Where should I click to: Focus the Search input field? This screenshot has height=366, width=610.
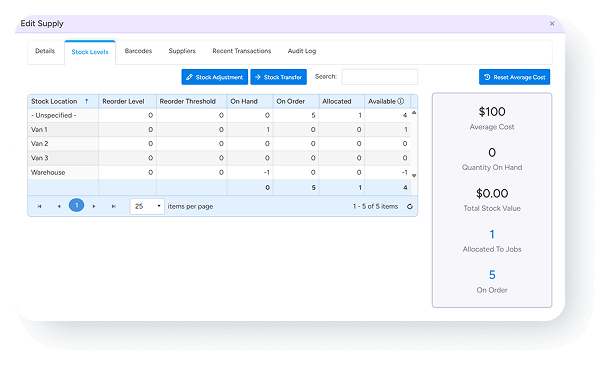click(x=379, y=77)
